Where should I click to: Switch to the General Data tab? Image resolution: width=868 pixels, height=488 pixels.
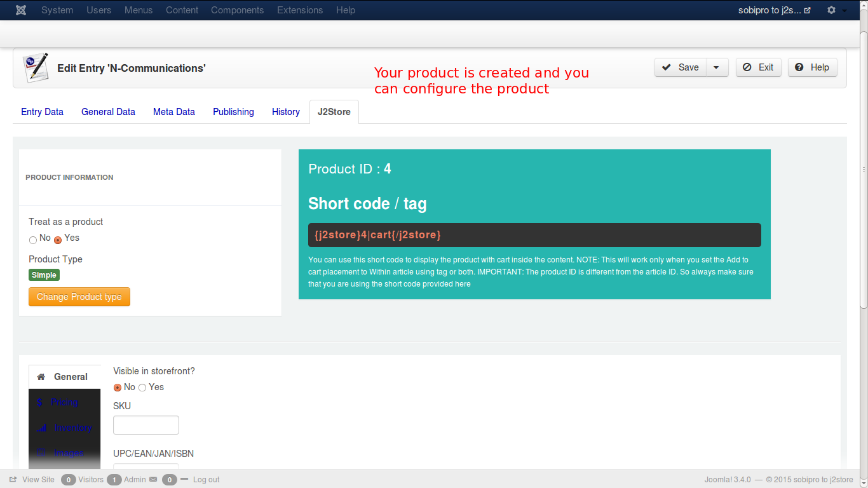(108, 112)
